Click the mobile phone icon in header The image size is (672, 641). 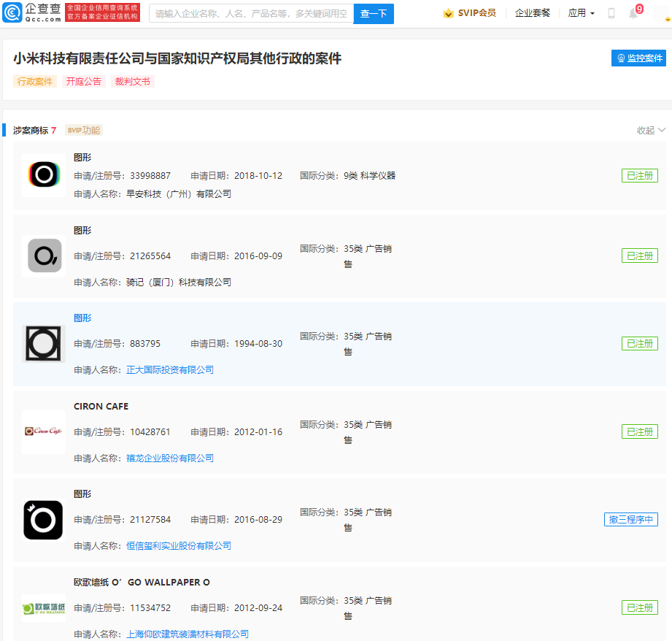[611, 13]
